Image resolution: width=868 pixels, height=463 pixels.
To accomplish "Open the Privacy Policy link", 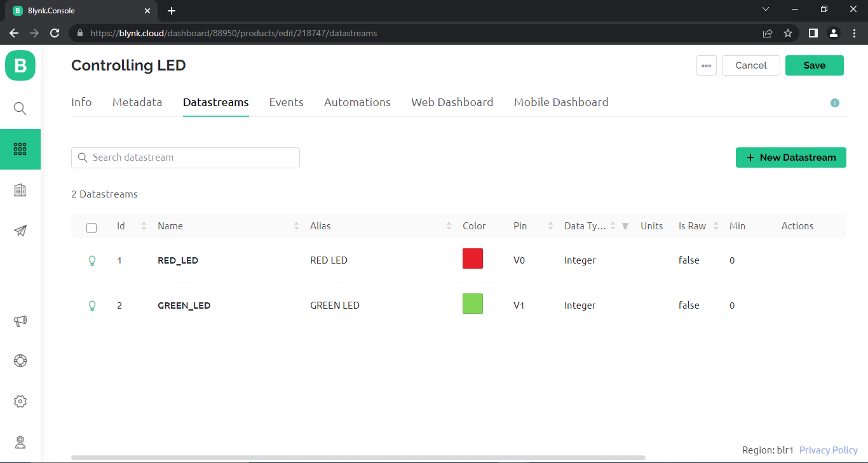I will 829,450.
